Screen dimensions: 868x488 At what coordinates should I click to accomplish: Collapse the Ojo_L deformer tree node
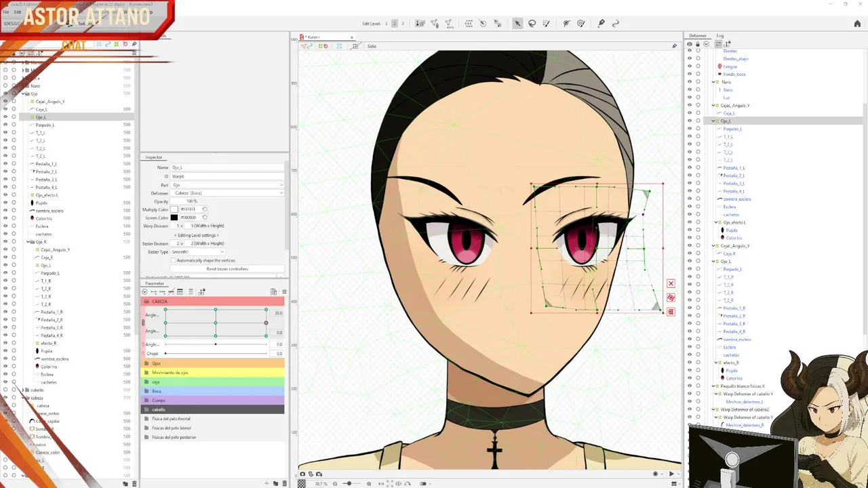[x=715, y=121]
